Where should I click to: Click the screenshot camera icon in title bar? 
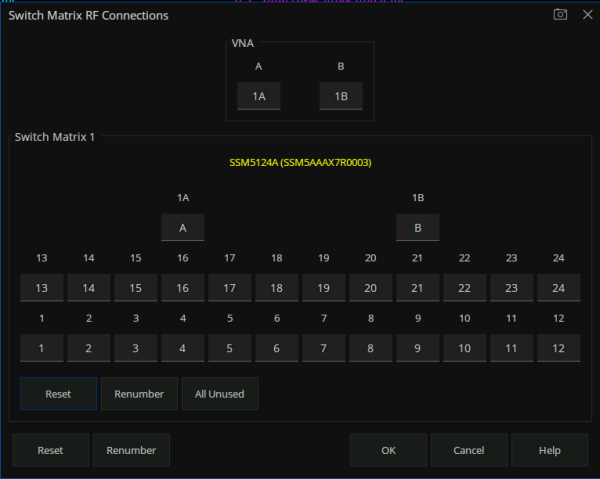[561, 15]
